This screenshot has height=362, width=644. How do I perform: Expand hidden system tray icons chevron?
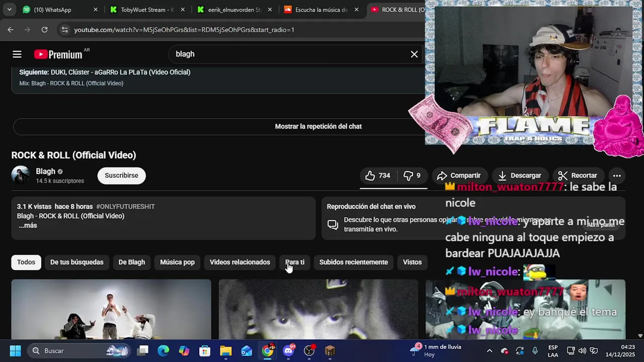click(490, 350)
